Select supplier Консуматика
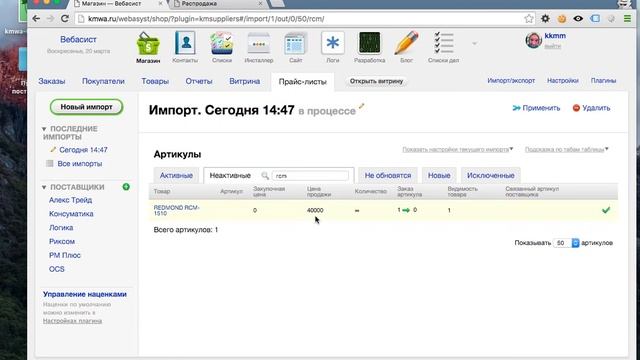The width and height of the screenshot is (640, 360). coord(71,214)
